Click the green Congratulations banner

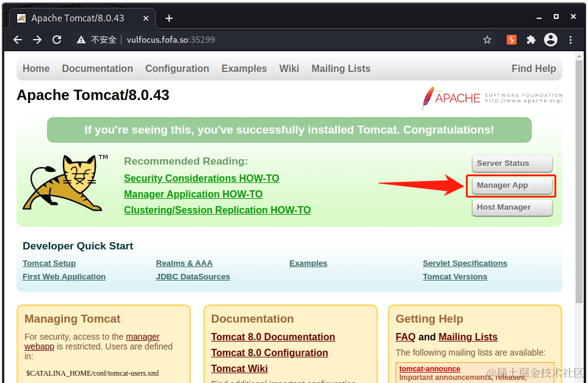289,130
